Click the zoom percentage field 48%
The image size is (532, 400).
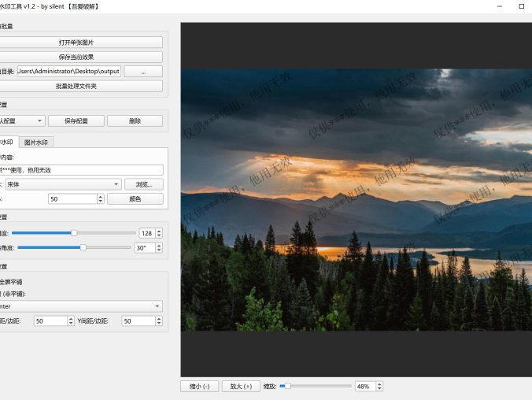pos(365,387)
